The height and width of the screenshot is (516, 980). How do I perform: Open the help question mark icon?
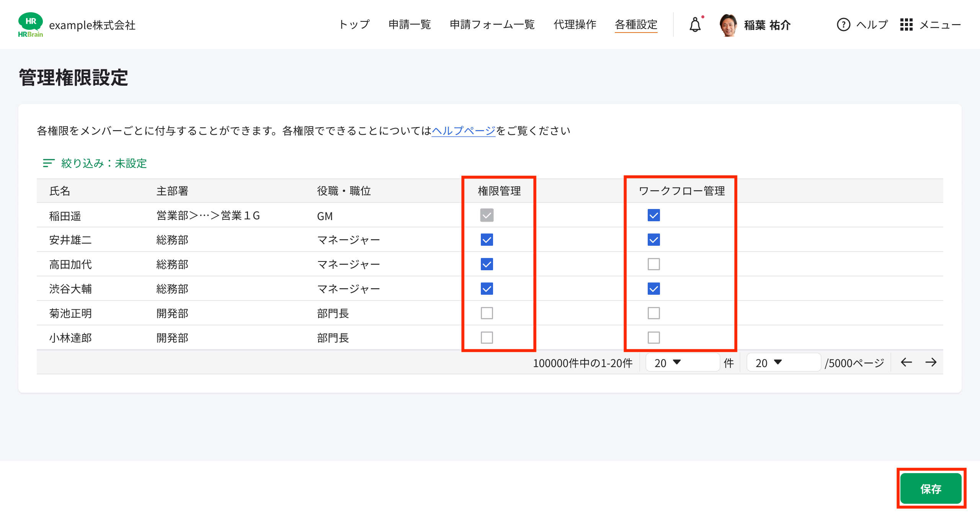(x=844, y=24)
